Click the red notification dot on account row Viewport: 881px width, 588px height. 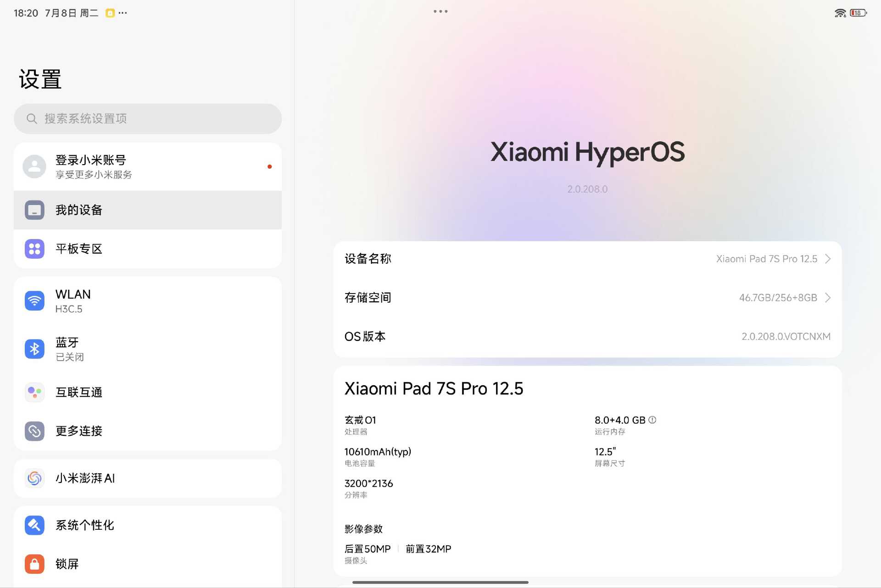tap(270, 166)
